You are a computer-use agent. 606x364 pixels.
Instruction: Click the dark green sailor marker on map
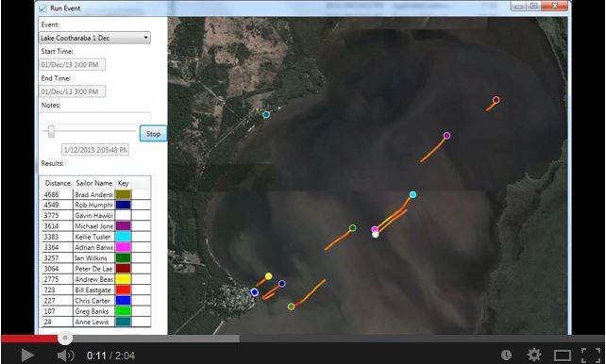pyautogui.click(x=352, y=228)
